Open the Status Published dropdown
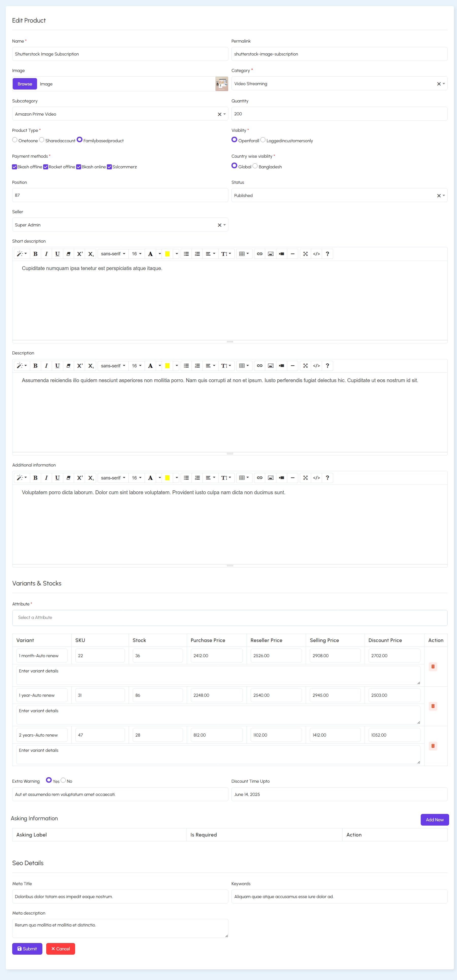The image size is (457, 980). (339, 195)
